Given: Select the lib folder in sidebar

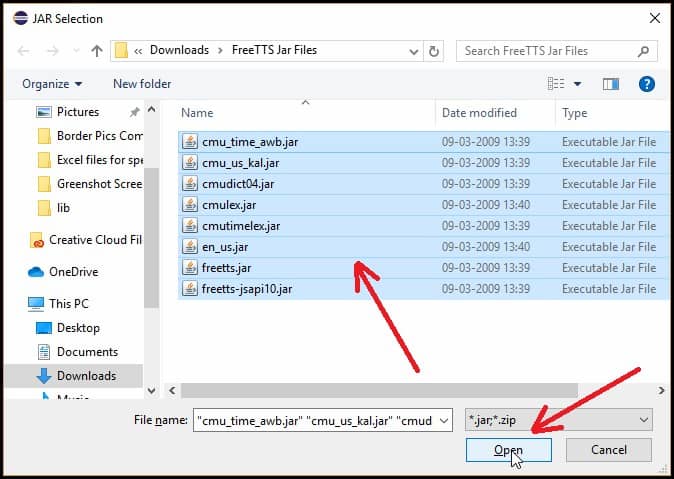Looking at the screenshot, I should coord(54,208).
